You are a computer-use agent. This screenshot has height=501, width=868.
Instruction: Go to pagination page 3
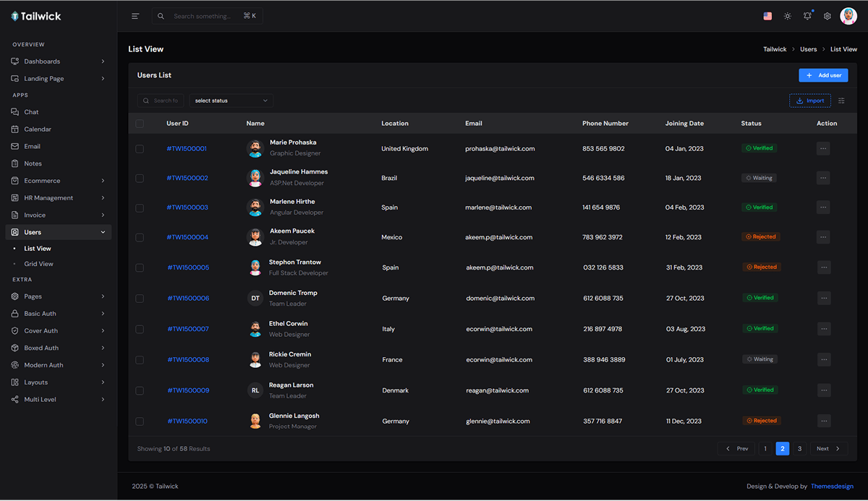799,449
